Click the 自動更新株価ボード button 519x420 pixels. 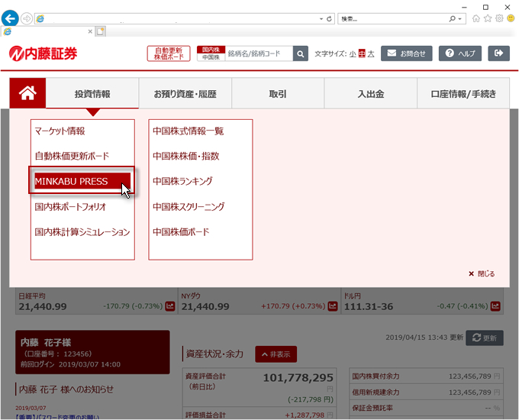pos(169,53)
